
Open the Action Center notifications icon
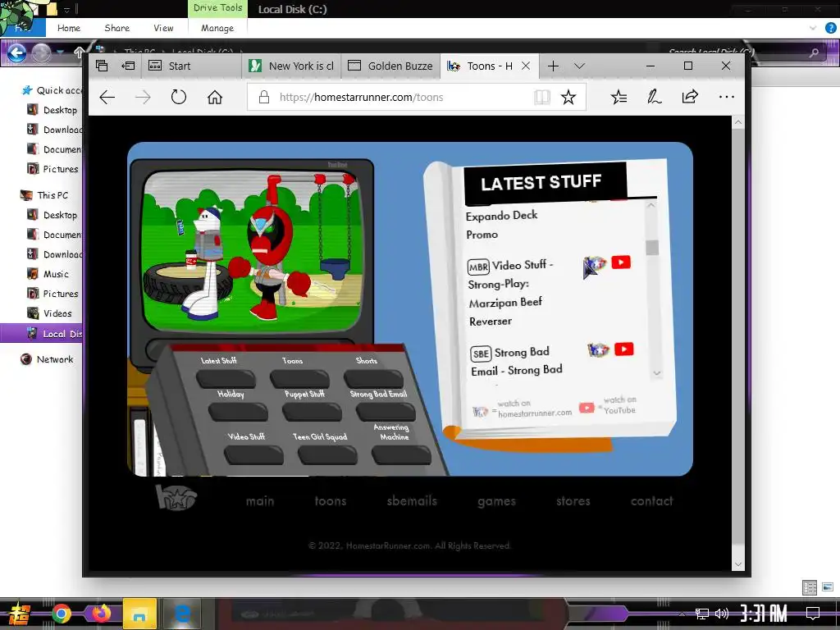coord(813,613)
